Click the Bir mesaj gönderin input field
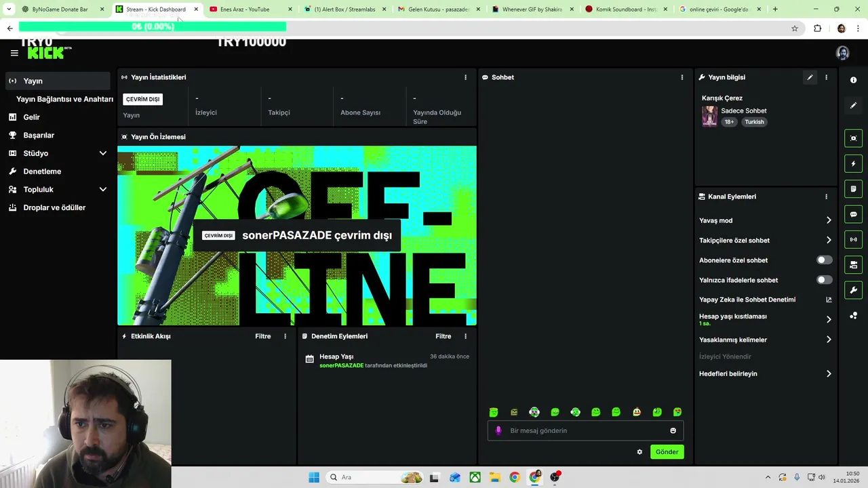This screenshot has width=868, height=488. (x=585, y=430)
